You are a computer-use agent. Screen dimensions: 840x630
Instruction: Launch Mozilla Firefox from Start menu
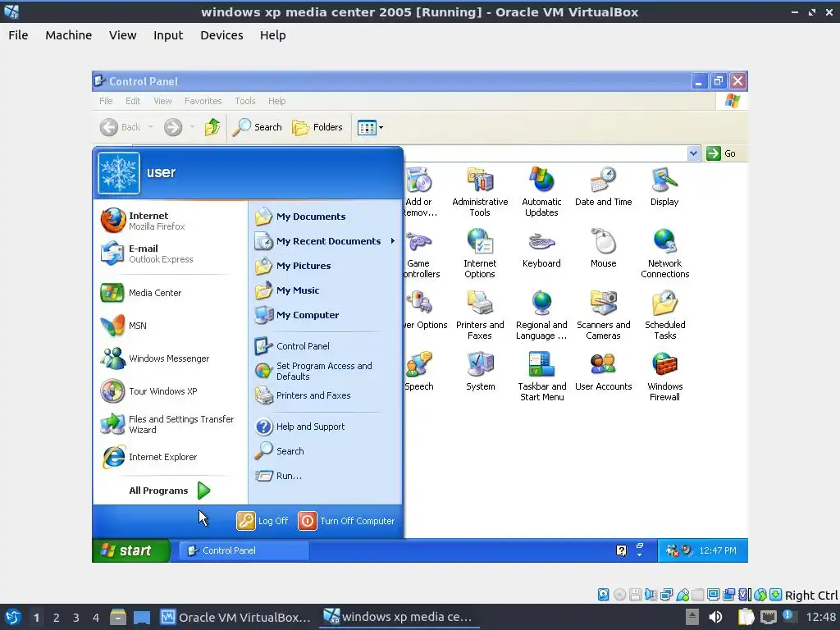pos(170,221)
